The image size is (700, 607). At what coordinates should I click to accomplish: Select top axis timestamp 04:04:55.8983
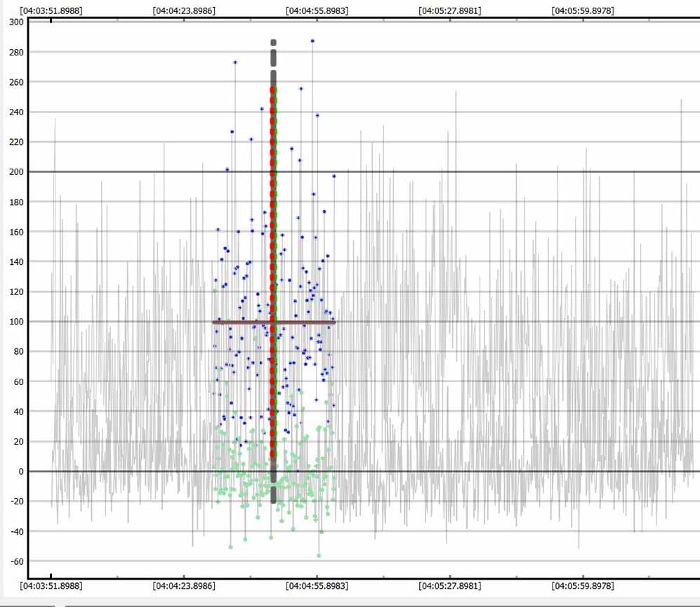click(317, 11)
